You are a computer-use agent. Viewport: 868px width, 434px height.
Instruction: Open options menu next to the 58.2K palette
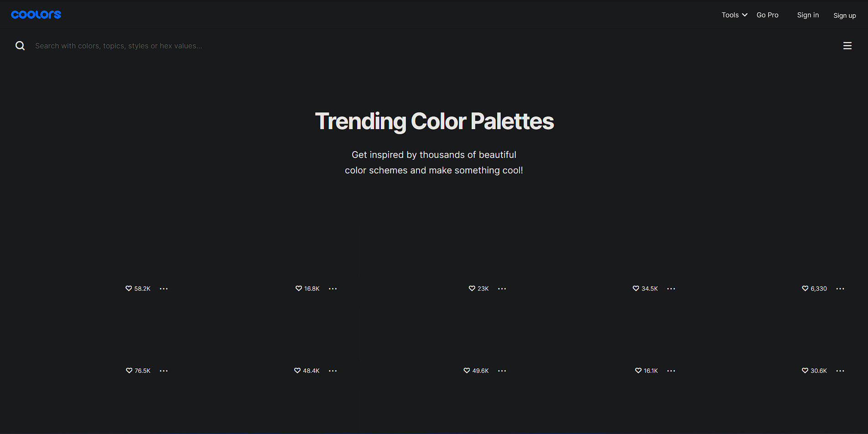coord(164,288)
